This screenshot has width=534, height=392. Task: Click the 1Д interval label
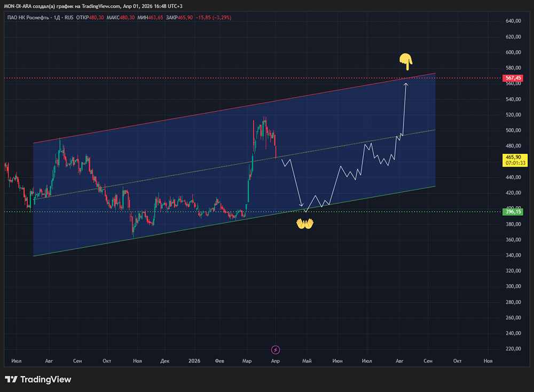[57, 18]
